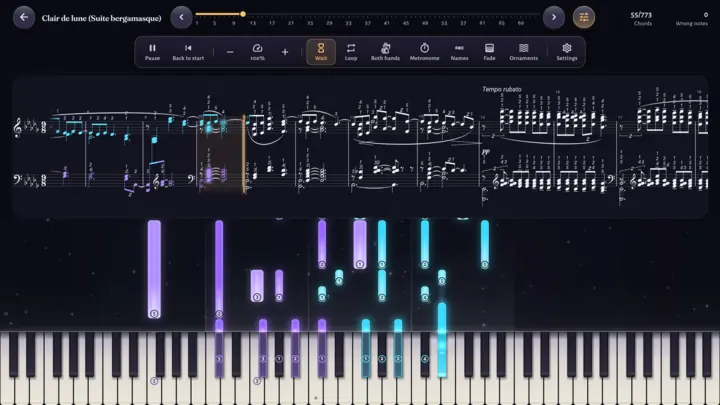Click the Tempo rubato marking
Image resolution: width=720 pixels, height=405 pixels.
pos(501,89)
